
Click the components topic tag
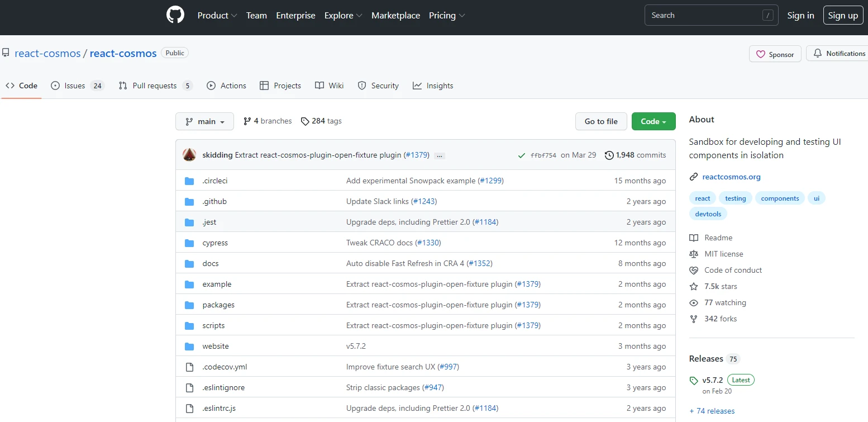point(780,198)
